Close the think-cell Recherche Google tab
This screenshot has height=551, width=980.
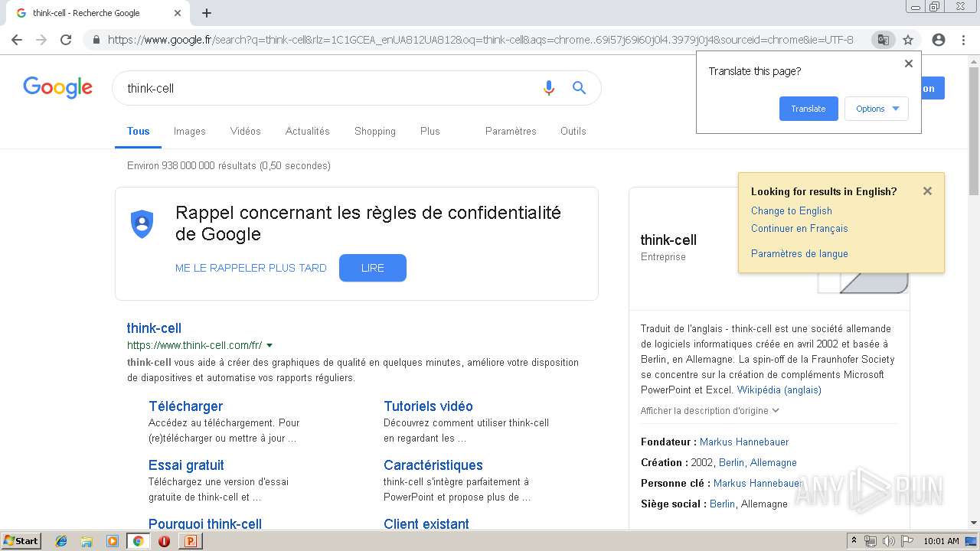click(x=178, y=13)
